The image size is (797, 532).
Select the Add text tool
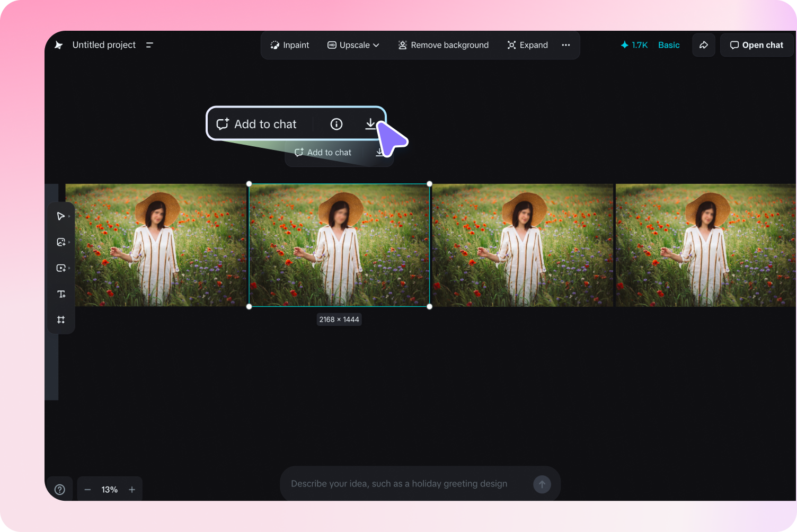61,294
